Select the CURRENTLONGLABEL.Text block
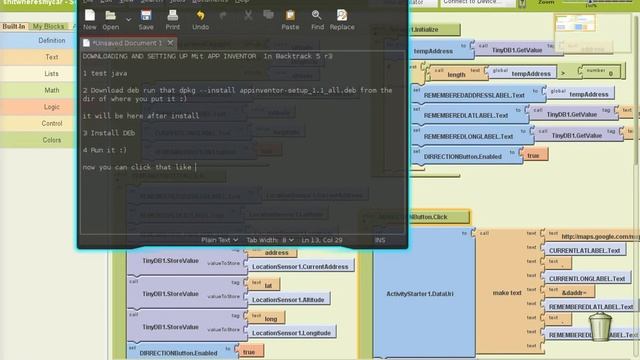 (x=587, y=278)
